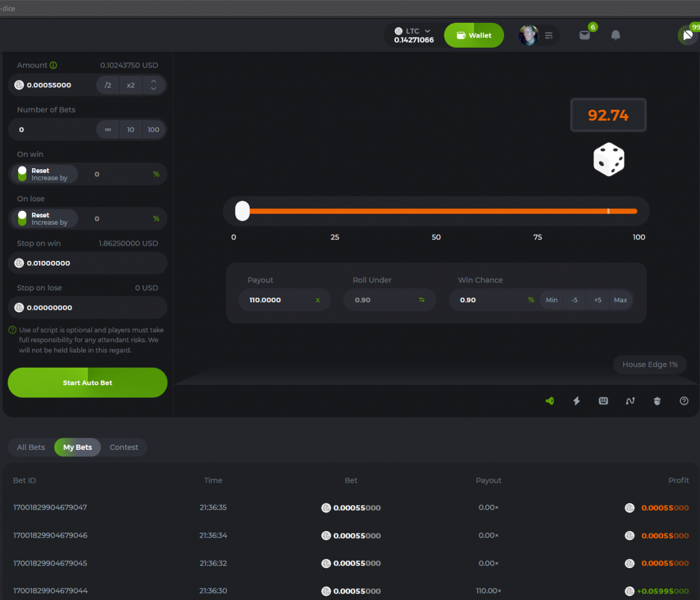Open the keyboard hotkeys icon

[603, 401]
